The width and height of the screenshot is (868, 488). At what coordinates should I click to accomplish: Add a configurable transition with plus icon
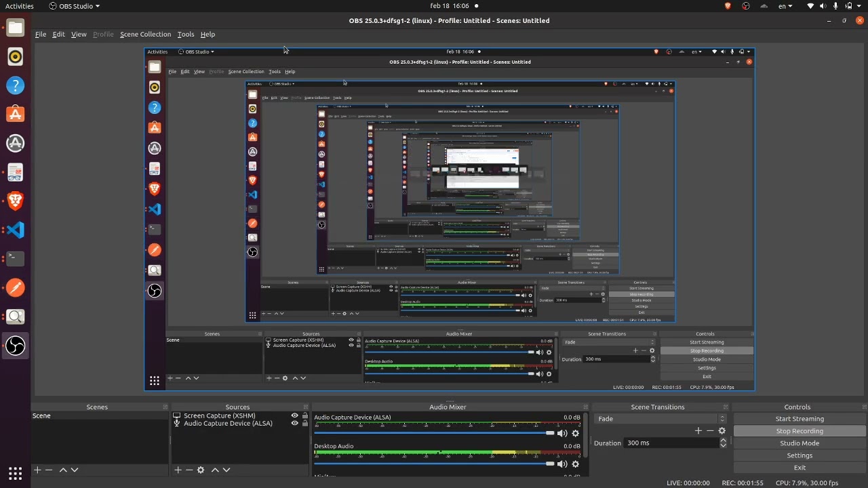coord(698,431)
